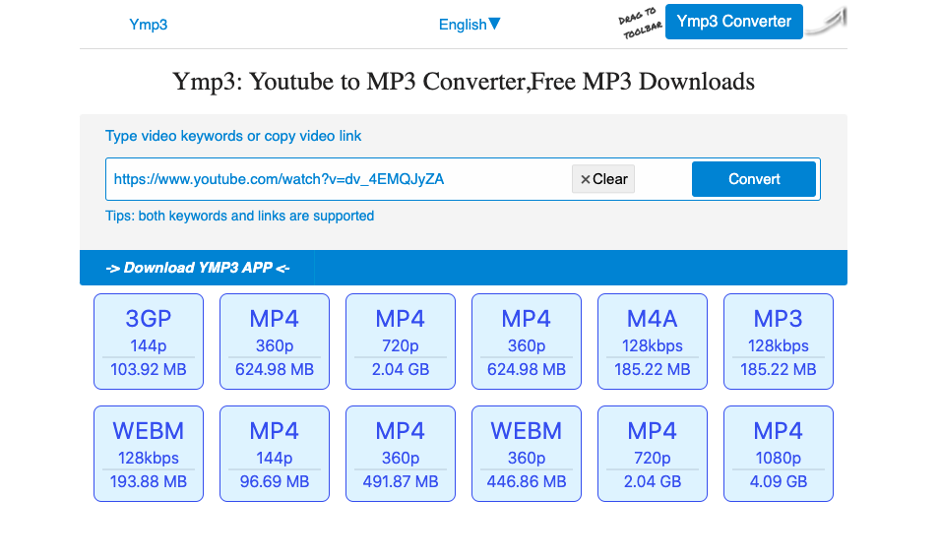
Task: Click the "Tips: both keywords and links are supported" text
Action: pos(240,216)
